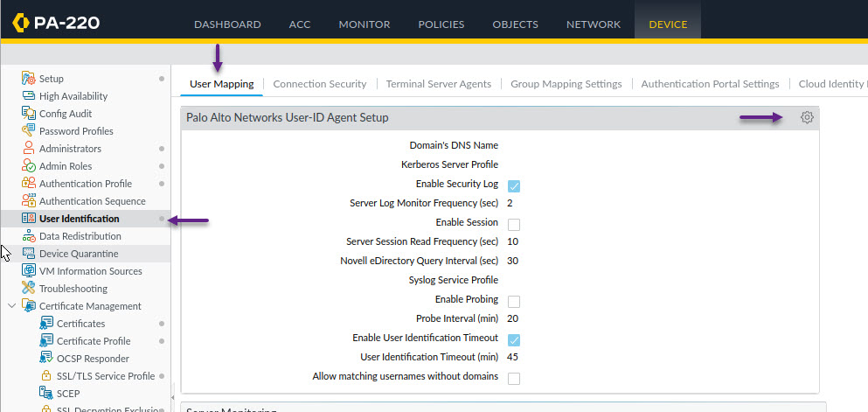Toggle Enable Session checkbox
This screenshot has height=412, width=868.
point(514,224)
